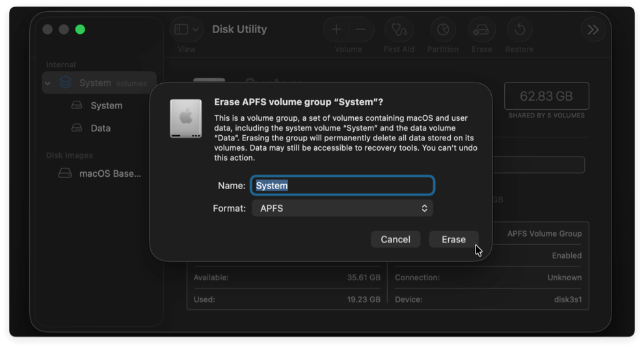
Task: Click the Used value 19.23 GB
Action: tap(364, 300)
